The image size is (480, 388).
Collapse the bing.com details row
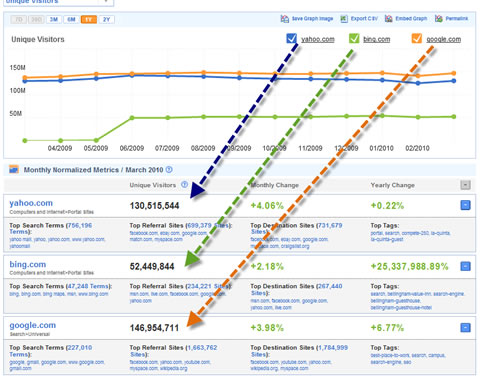[465, 266]
